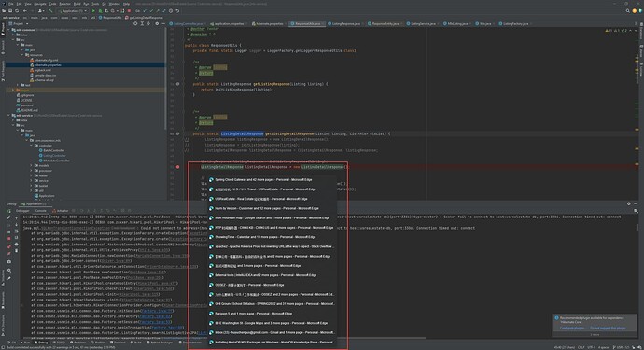Open the Navigate menu

click(x=40, y=4)
